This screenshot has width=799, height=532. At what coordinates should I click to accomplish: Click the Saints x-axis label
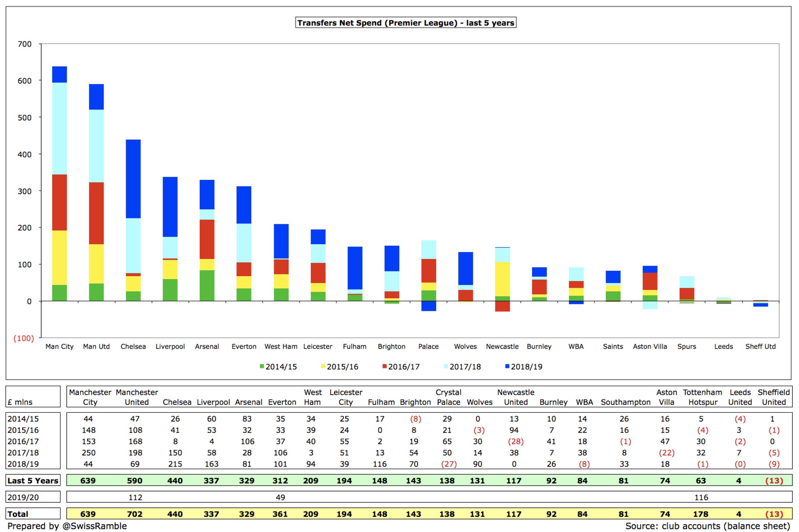(613, 346)
